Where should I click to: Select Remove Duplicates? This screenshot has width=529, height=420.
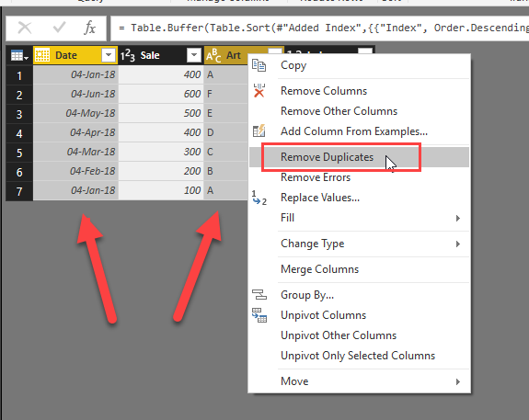click(359, 157)
